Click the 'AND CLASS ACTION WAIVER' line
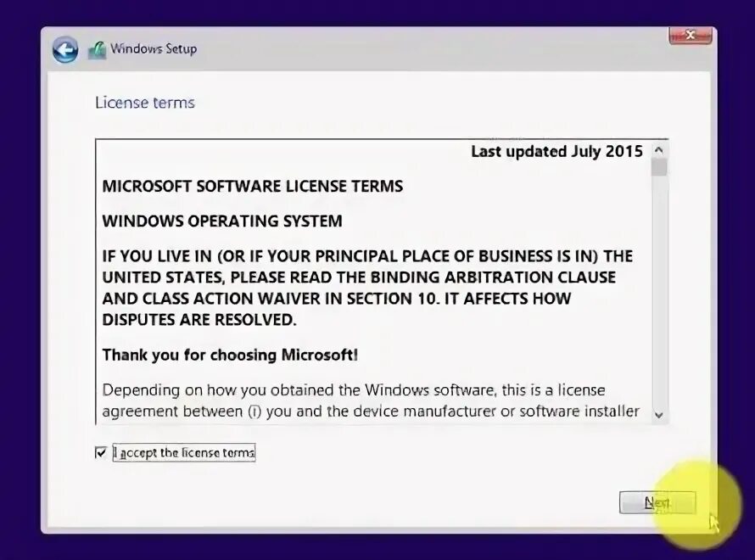 pos(337,299)
